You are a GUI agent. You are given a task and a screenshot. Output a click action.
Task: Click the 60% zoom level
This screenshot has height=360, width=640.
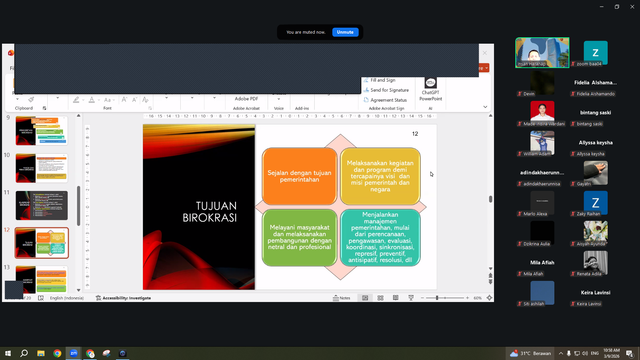point(478,298)
